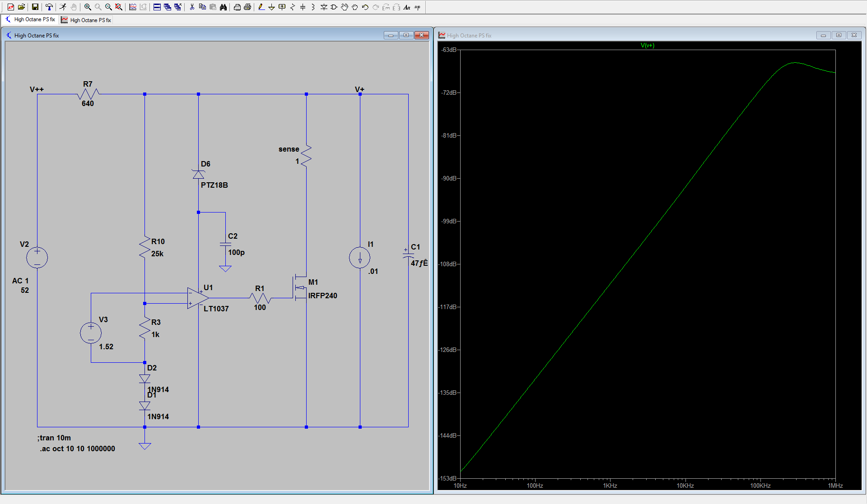Click resistor R7 value 640
Screen dimensions: 867x504
click(x=88, y=103)
